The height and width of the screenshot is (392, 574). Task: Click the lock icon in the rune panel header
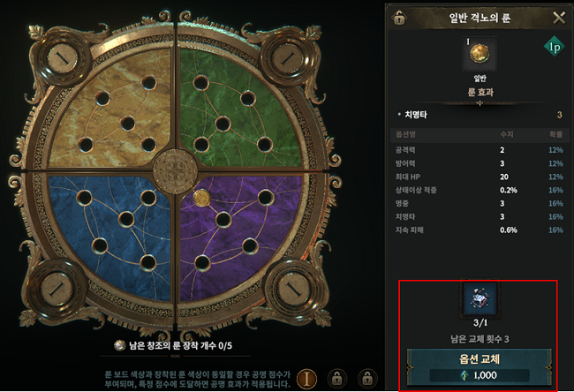pos(399,18)
